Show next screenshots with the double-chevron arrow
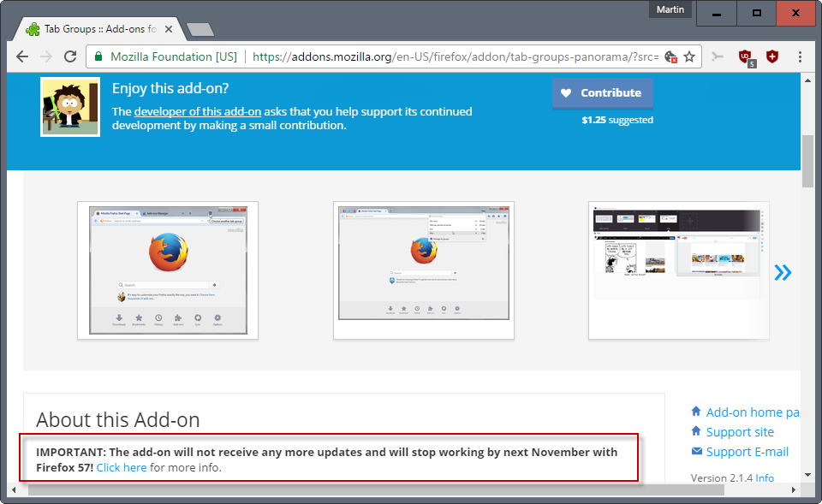 tap(783, 272)
